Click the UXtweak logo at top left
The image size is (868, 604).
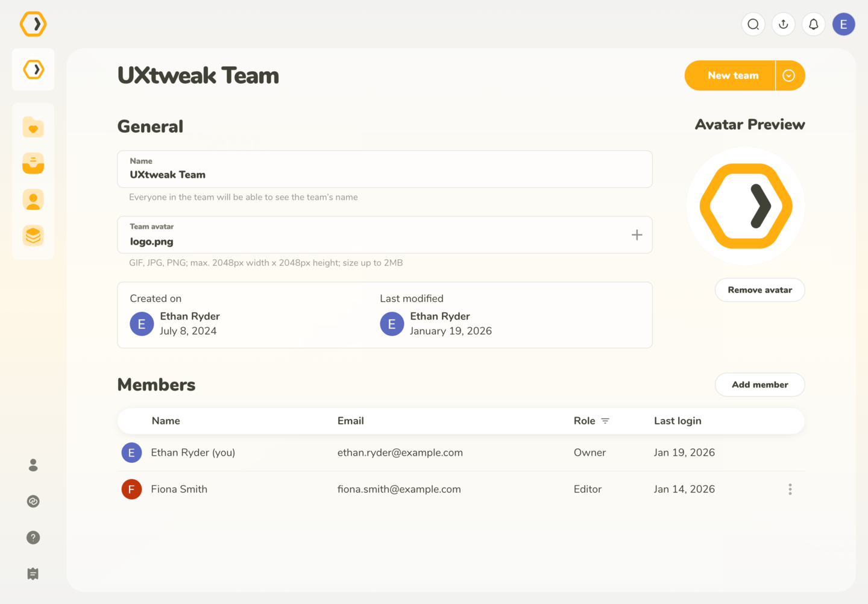tap(33, 24)
